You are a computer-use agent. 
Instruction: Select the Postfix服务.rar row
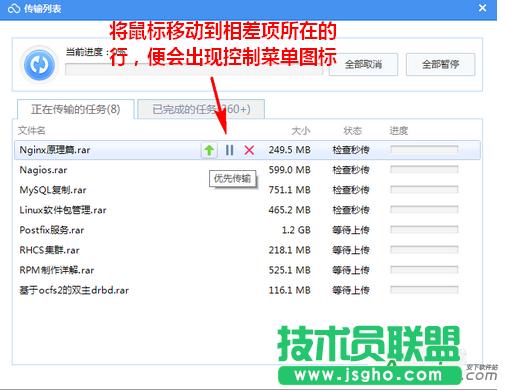[x=247, y=230]
